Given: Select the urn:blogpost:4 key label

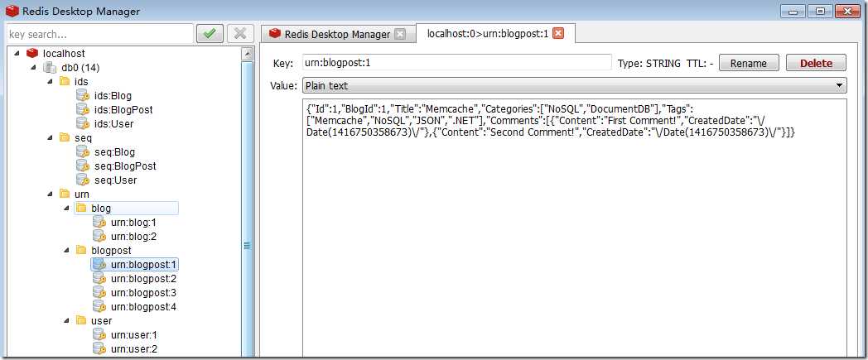Looking at the screenshot, I should click(x=143, y=306).
